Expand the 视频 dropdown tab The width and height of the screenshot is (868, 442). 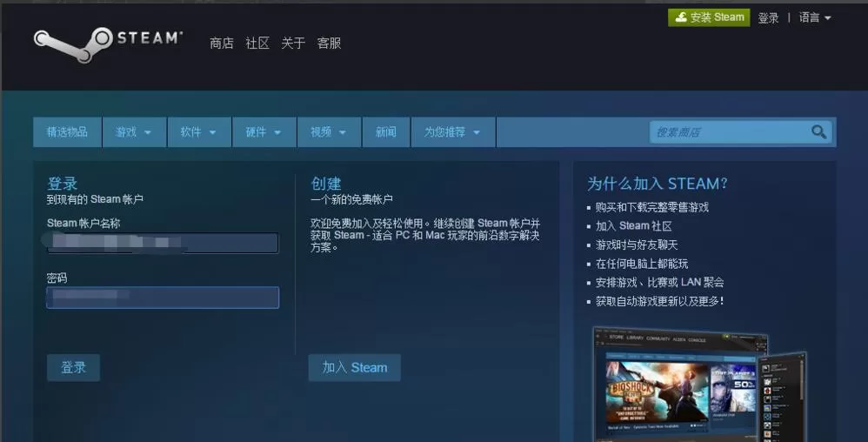(329, 132)
